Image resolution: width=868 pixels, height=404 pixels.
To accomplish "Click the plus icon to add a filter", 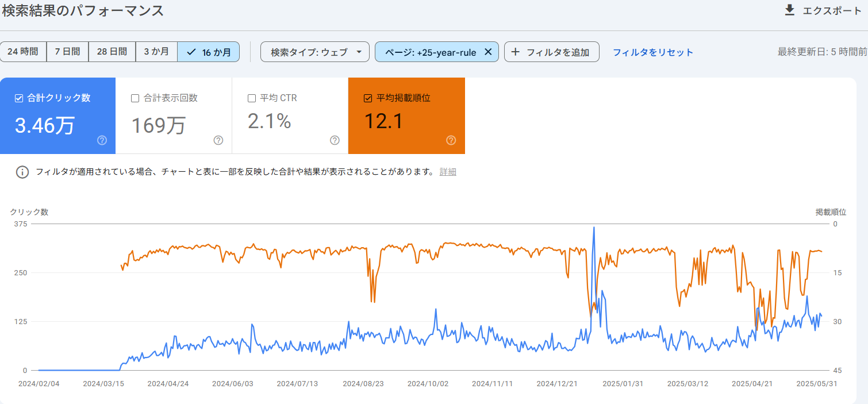I will (516, 51).
